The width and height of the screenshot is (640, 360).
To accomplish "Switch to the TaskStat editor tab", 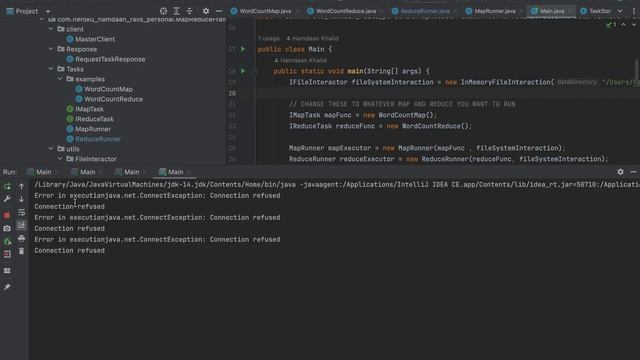I will click(595, 11).
